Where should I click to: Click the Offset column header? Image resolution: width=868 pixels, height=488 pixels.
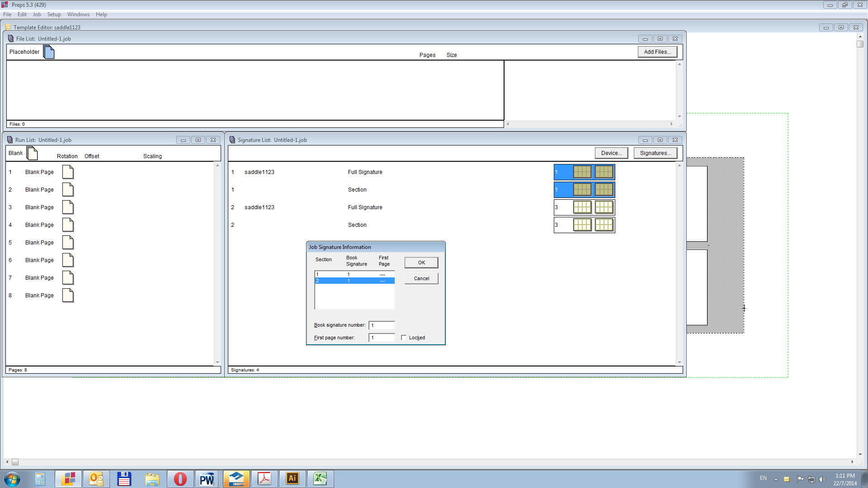click(x=92, y=156)
